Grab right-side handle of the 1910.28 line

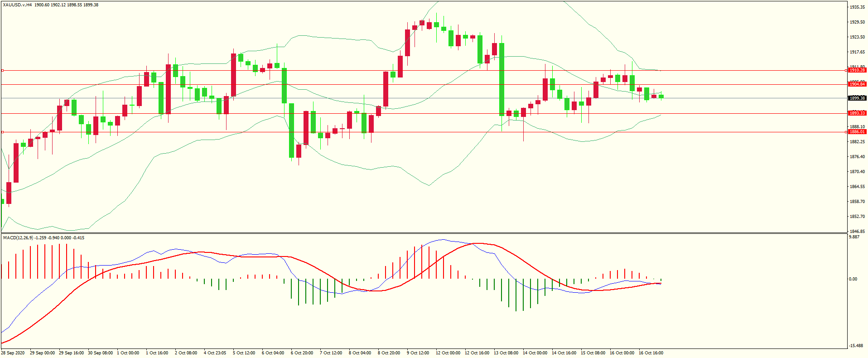point(846,70)
